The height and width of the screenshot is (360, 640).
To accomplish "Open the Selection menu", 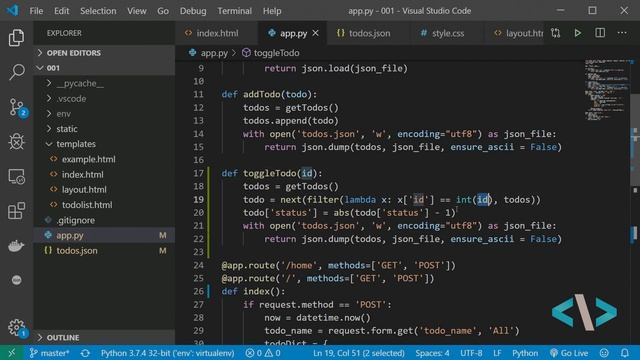I will pos(98,11).
